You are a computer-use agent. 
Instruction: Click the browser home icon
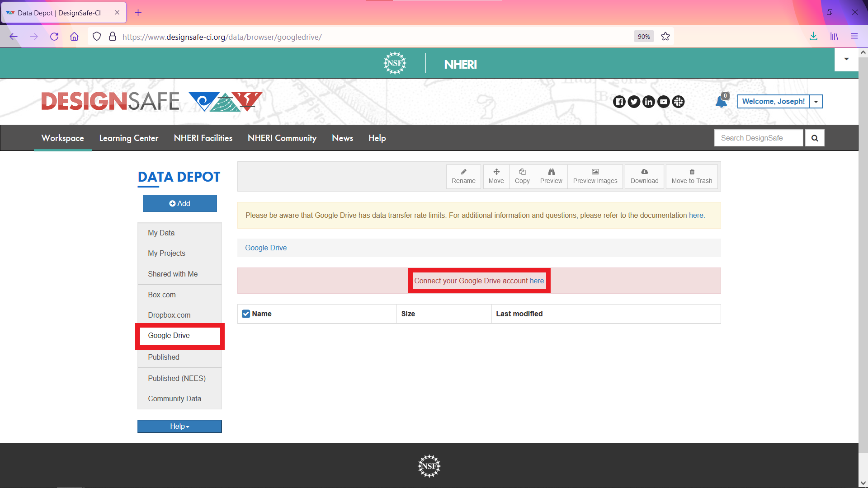pyautogui.click(x=74, y=37)
